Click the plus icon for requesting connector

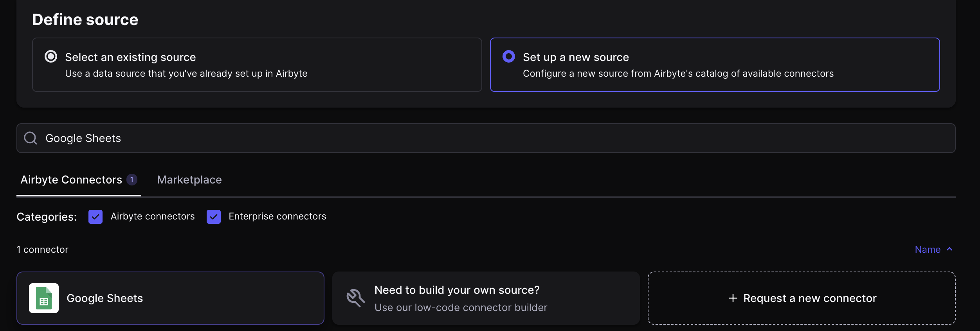tap(733, 298)
